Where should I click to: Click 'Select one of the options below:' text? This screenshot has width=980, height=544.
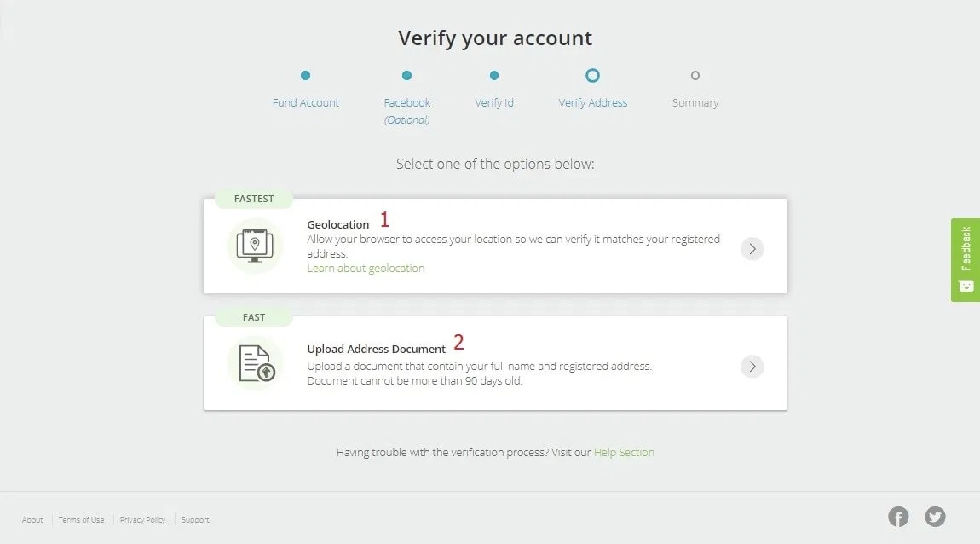(495, 164)
